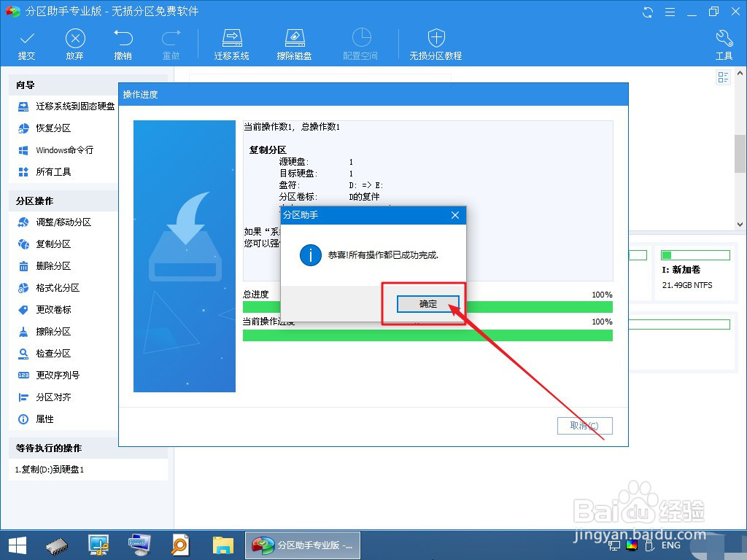747x560 pixels.
Task: Click the 重做 (redo) toolbar icon
Action: click(x=171, y=45)
